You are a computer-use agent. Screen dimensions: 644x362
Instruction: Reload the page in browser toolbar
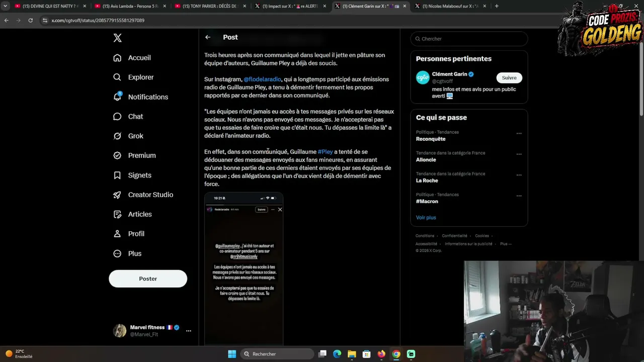click(31, 20)
